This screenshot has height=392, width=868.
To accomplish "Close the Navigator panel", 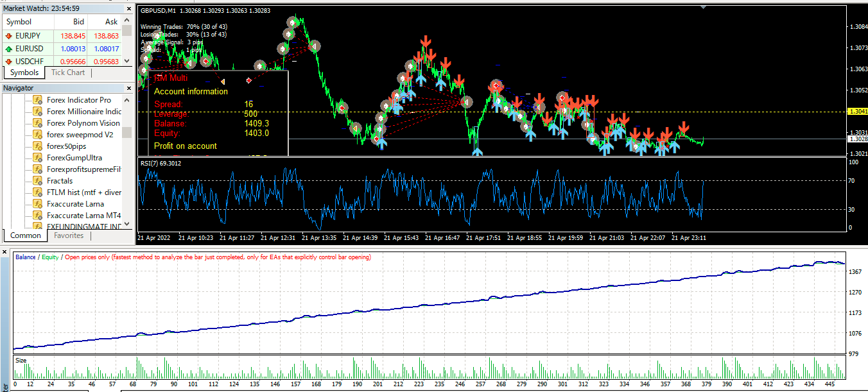I will click(128, 89).
